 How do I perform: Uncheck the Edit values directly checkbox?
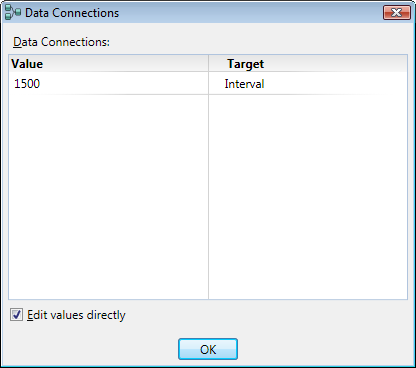coord(16,315)
